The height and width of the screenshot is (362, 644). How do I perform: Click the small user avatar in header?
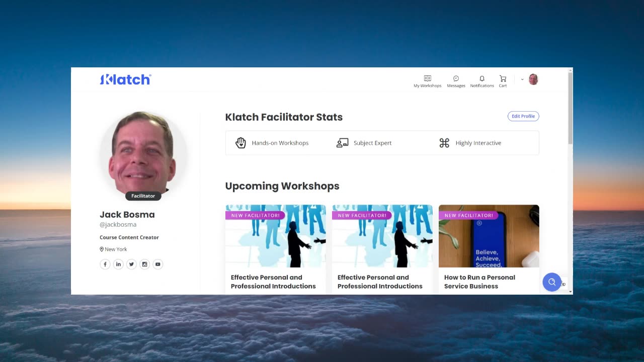point(533,79)
